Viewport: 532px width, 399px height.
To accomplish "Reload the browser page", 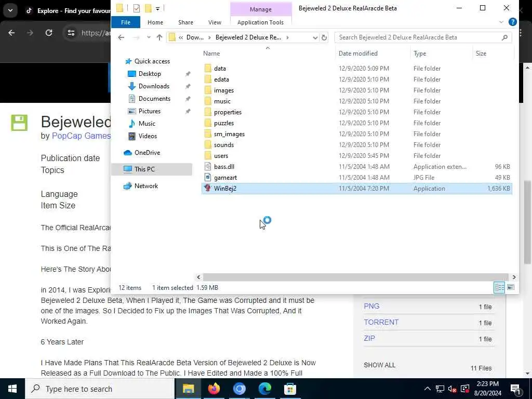I will pyautogui.click(x=49, y=33).
